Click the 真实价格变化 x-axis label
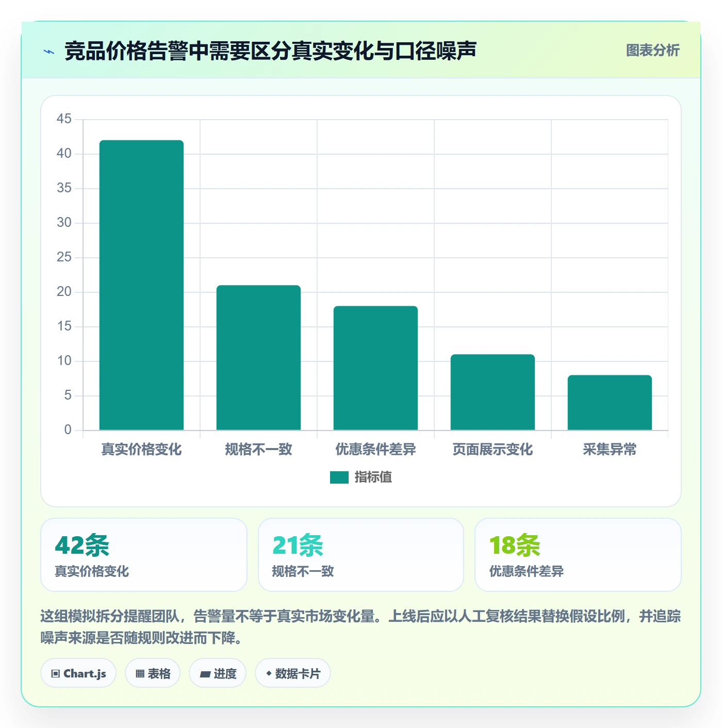 (141, 450)
